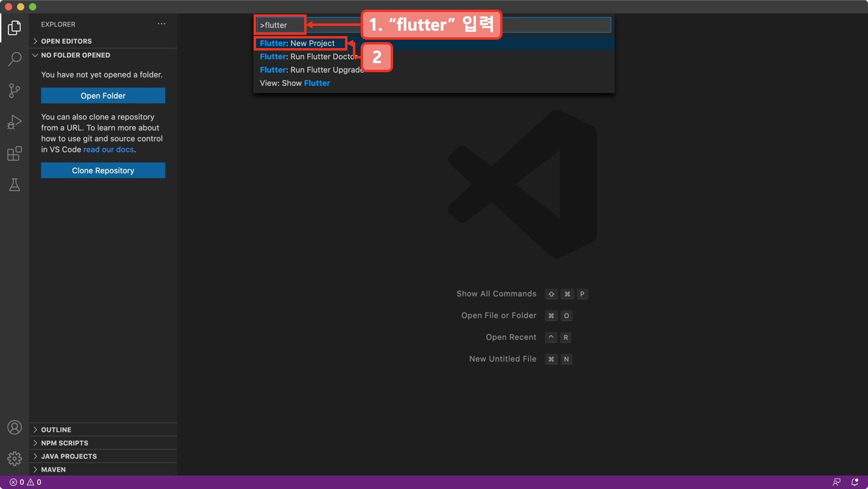Click the Open Recent hint text
Screen dimensions: 868x489
click(511, 337)
